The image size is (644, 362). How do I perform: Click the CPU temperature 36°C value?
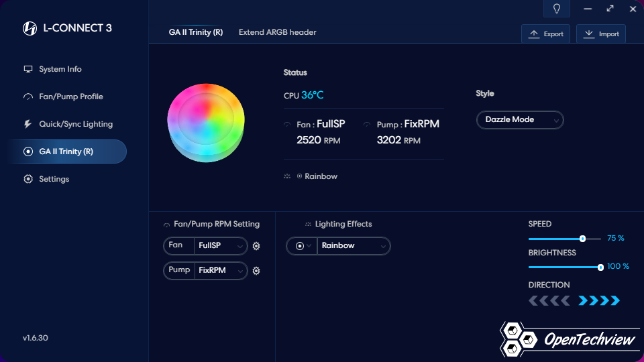click(312, 95)
